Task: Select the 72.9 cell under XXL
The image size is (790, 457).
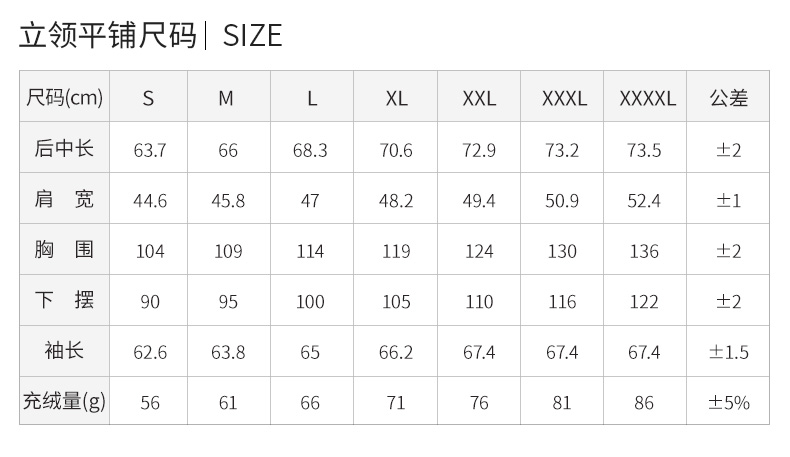Action: pos(479,150)
